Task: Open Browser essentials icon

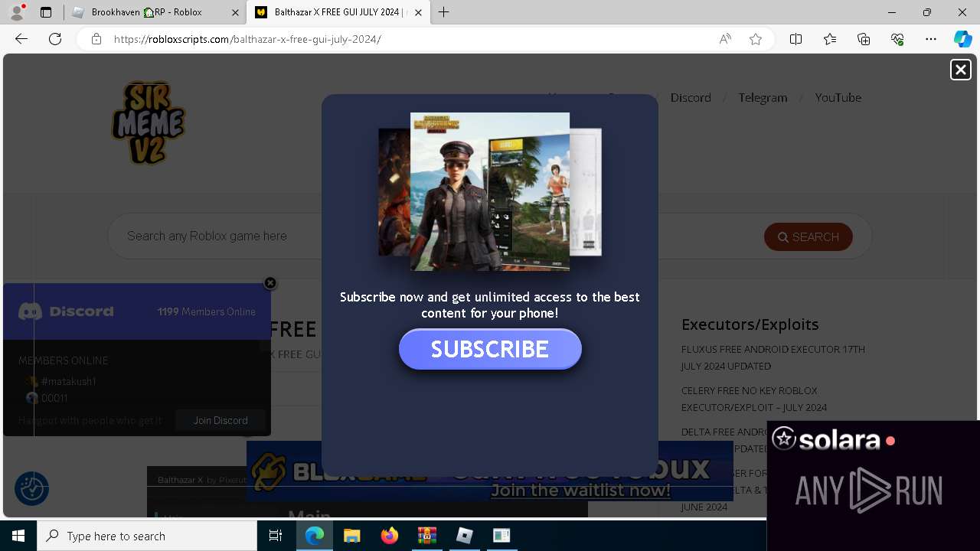Action: pos(897,39)
